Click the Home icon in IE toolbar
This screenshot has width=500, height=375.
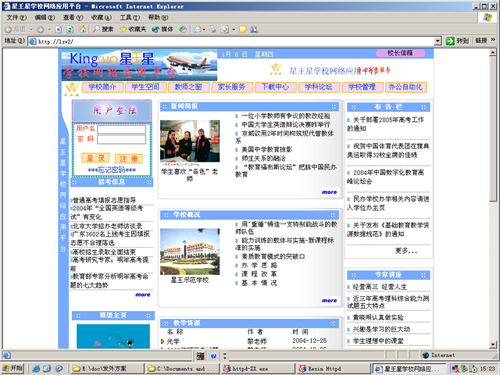(x=82, y=29)
